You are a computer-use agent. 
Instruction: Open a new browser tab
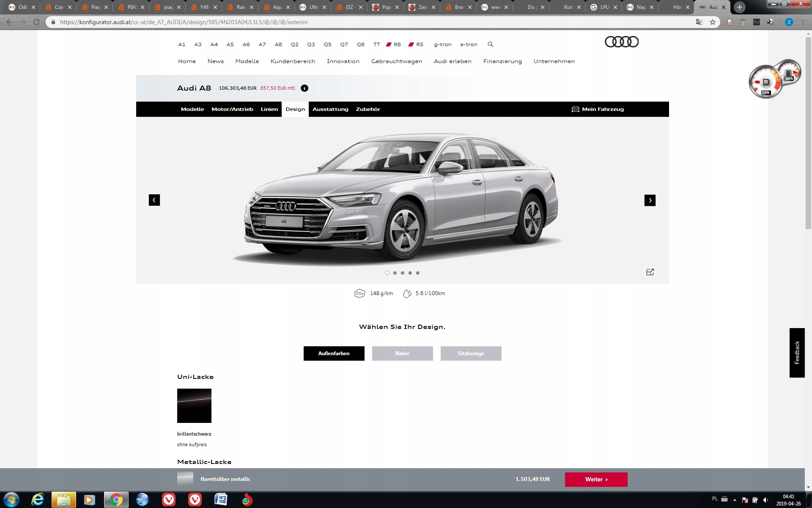(739, 7)
